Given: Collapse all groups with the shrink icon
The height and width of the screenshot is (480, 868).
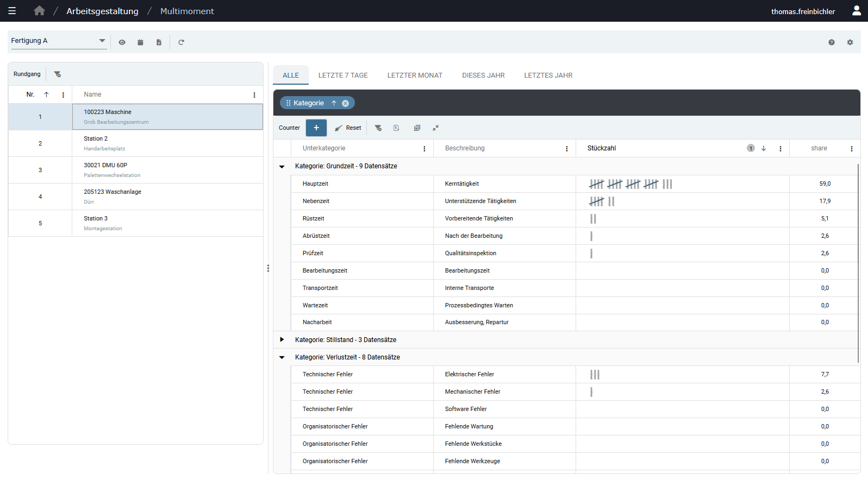Looking at the screenshot, I should click(x=435, y=128).
